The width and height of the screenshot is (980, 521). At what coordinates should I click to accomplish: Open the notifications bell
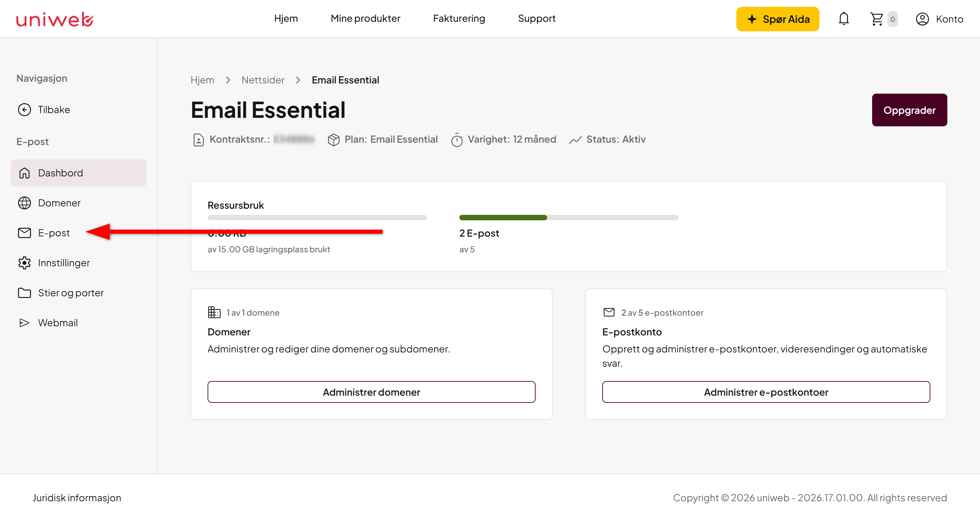point(844,19)
